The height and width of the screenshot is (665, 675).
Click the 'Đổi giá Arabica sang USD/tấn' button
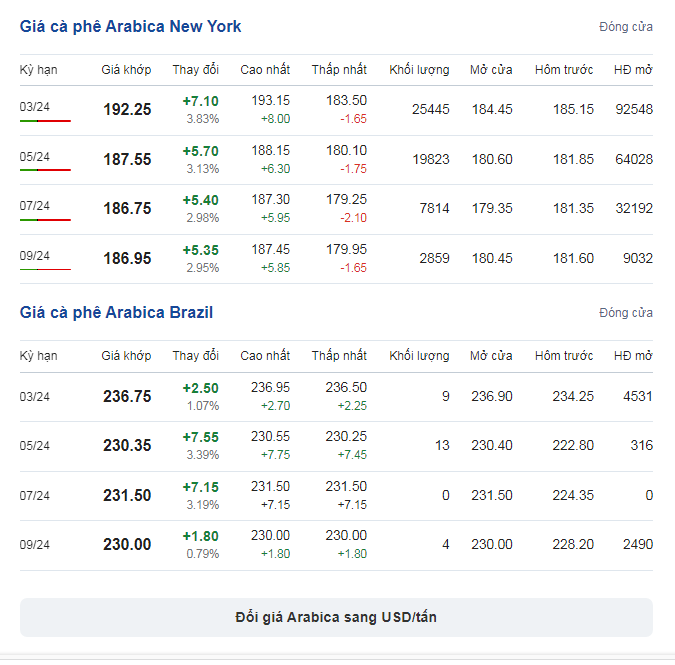pyautogui.click(x=336, y=617)
